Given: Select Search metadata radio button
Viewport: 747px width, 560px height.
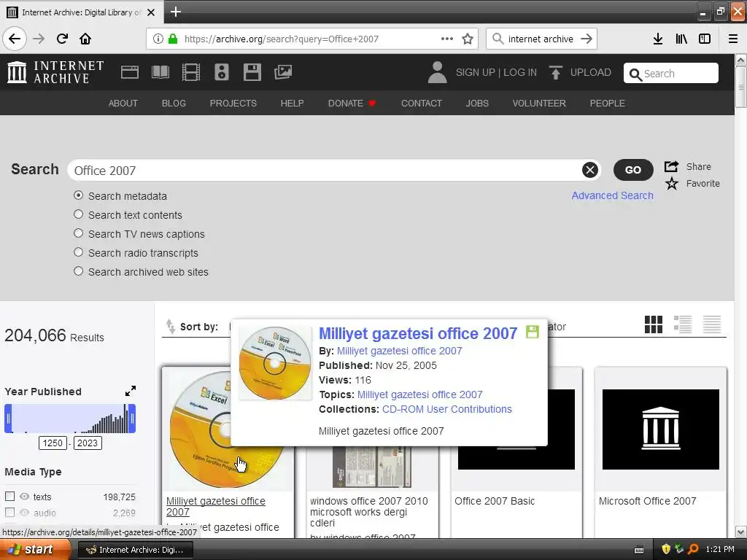Looking at the screenshot, I should tap(79, 195).
